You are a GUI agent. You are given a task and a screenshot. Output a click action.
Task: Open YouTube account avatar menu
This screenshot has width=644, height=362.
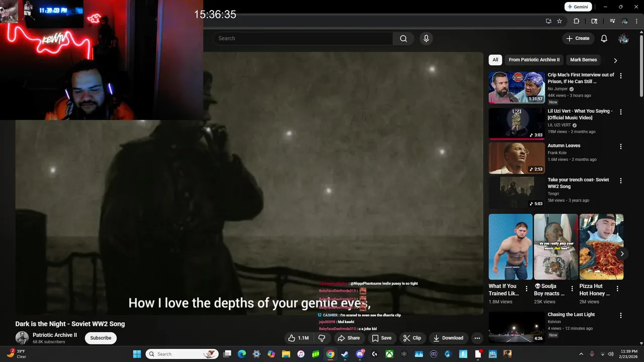point(623,39)
